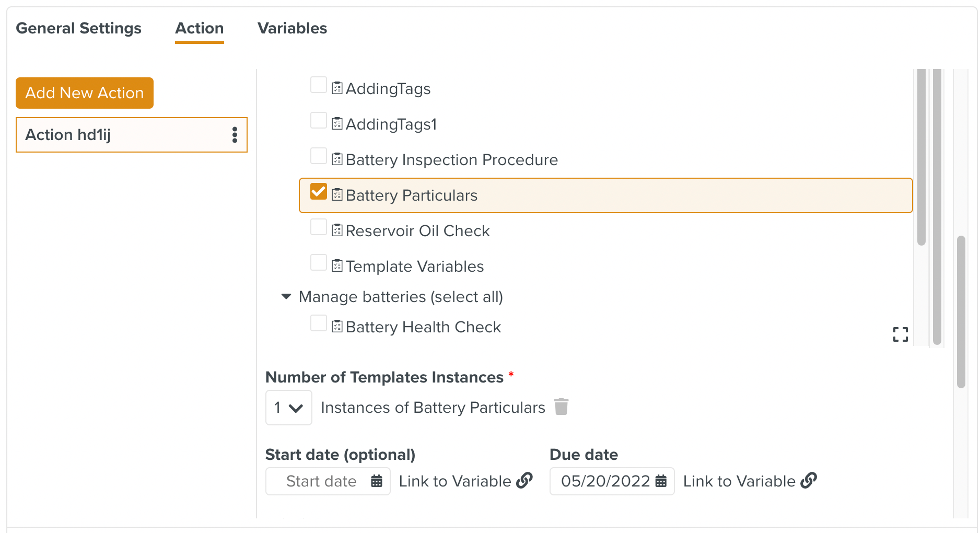Image resolution: width=980 pixels, height=533 pixels.
Task: Check the AddingTags checkbox
Action: (318, 85)
